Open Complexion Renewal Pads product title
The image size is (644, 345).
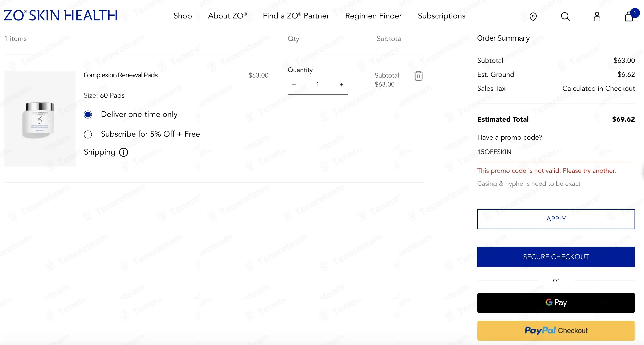[x=121, y=75]
